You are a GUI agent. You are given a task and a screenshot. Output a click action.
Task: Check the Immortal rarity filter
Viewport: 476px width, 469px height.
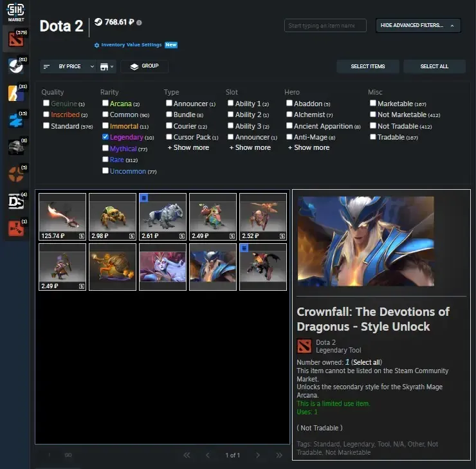[x=105, y=125]
